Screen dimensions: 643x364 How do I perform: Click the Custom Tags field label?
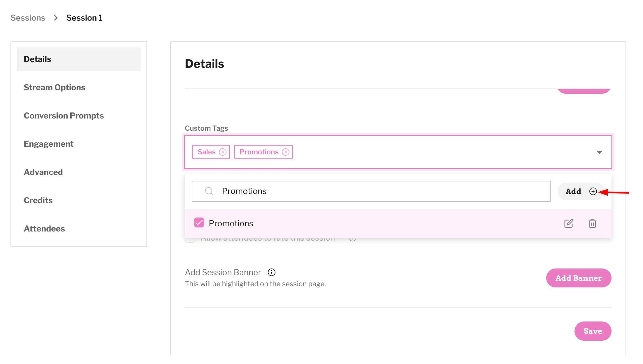point(206,128)
